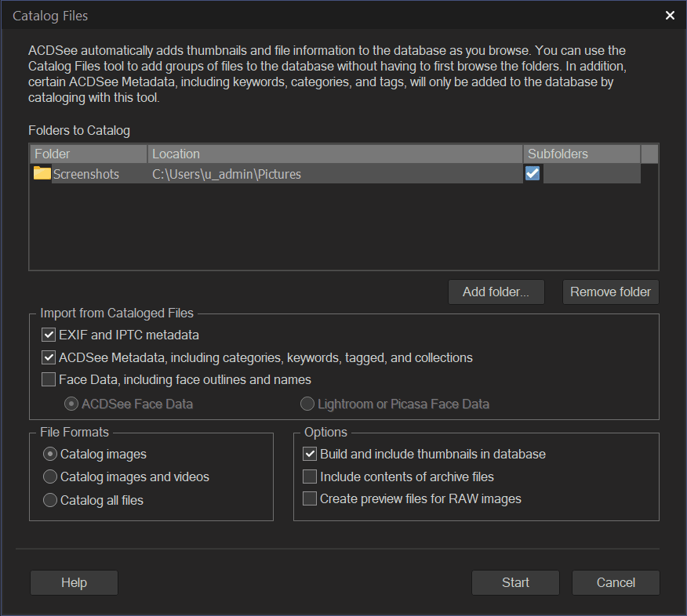Uncheck ACDSee Metadata import option
The width and height of the screenshot is (687, 616).
pyautogui.click(x=49, y=358)
